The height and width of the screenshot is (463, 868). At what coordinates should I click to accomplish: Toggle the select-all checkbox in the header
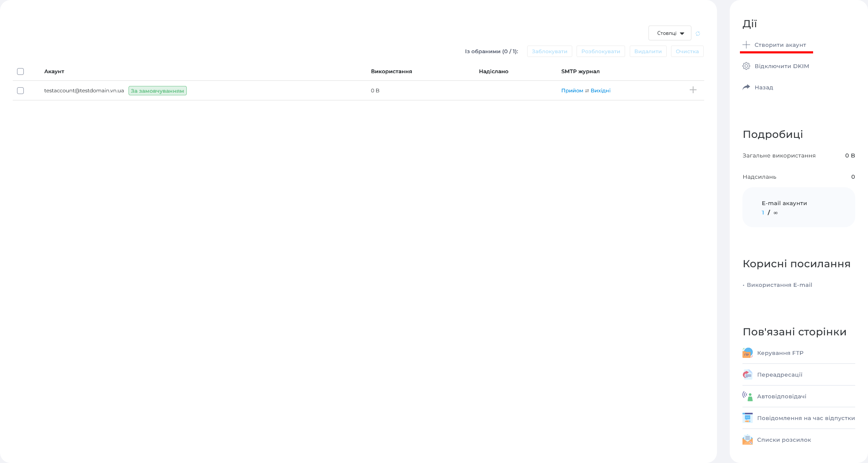(x=20, y=71)
